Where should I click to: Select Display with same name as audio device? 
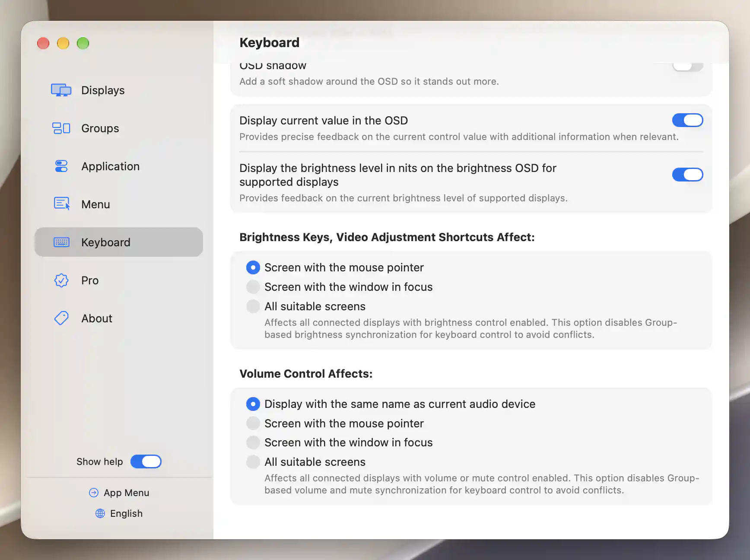253,404
